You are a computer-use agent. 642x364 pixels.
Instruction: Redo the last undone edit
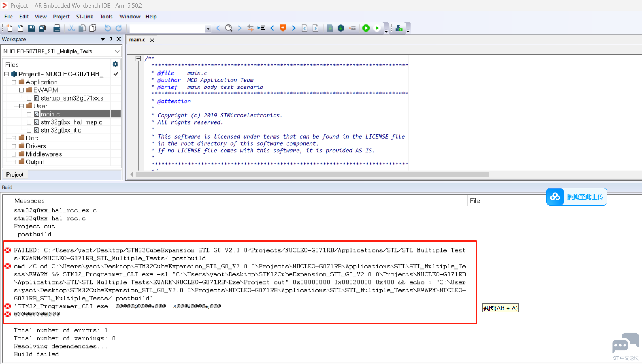click(x=119, y=28)
